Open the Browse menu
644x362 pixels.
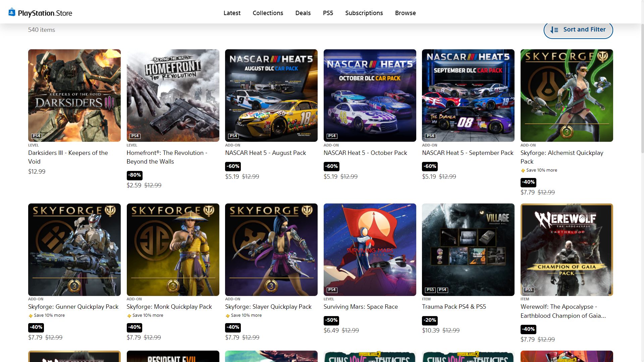click(x=405, y=13)
